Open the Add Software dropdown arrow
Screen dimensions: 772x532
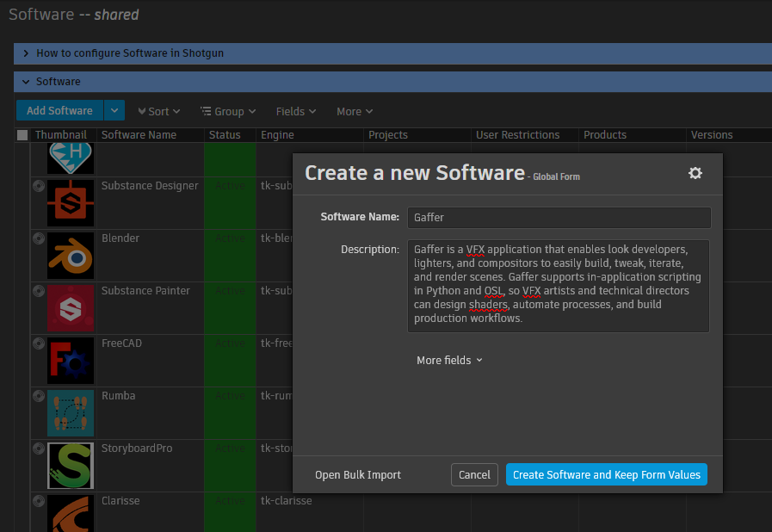coord(114,110)
